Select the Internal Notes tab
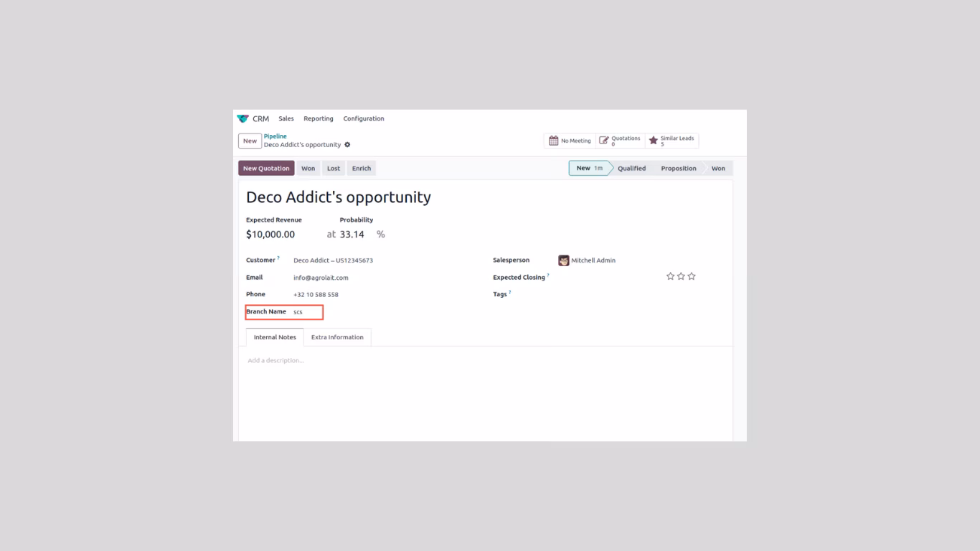980x551 pixels. [275, 337]
